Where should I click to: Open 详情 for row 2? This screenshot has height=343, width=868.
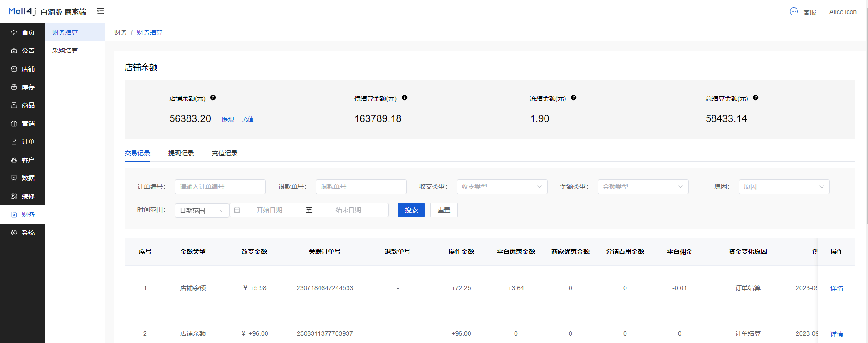point(837,334)
